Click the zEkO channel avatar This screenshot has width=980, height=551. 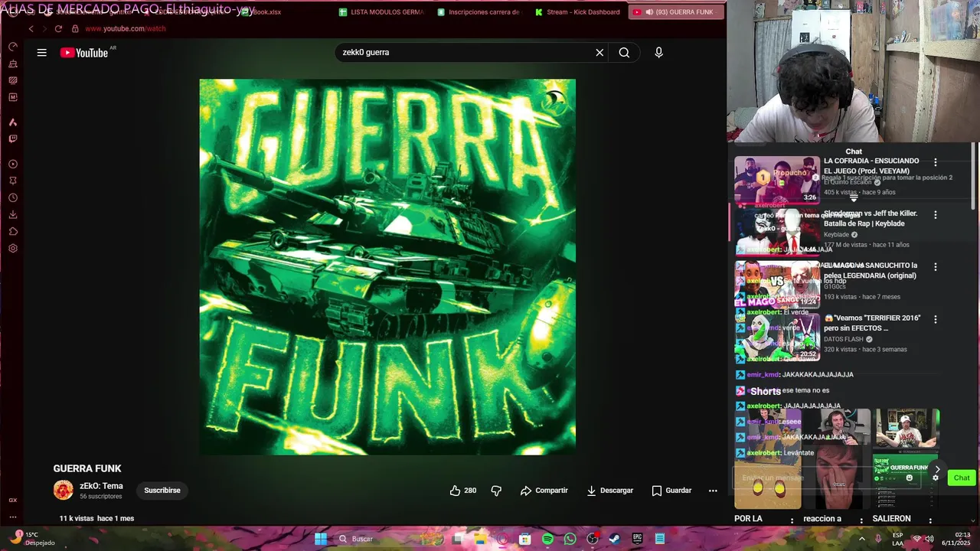coord(64,490)
